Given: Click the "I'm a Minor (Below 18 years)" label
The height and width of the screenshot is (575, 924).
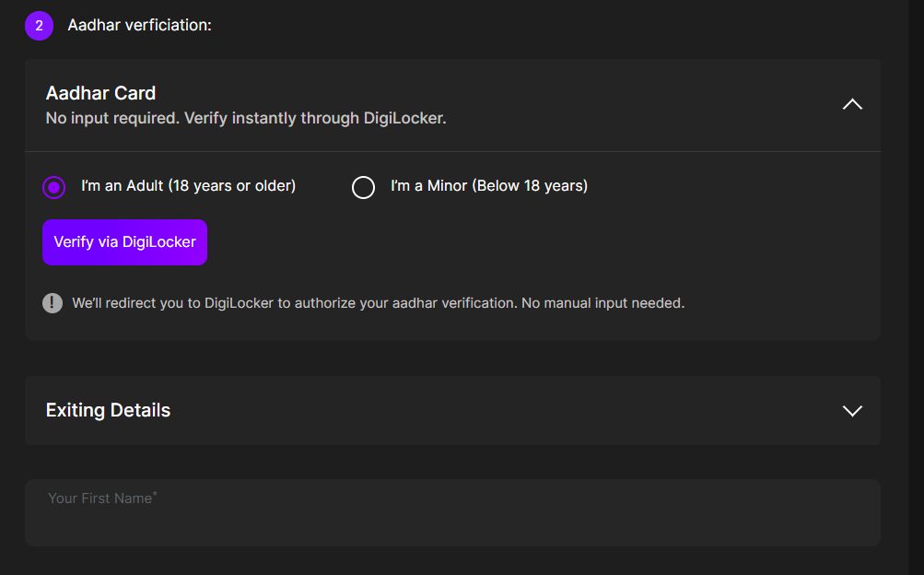Looking at the screenshot, I should [488, 186].
